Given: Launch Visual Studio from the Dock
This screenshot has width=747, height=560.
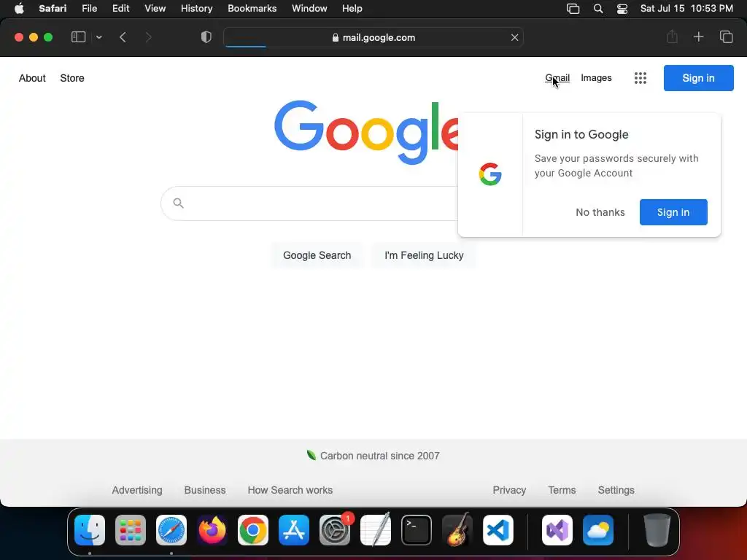Looking at the screenshot, I should [557, 530].
